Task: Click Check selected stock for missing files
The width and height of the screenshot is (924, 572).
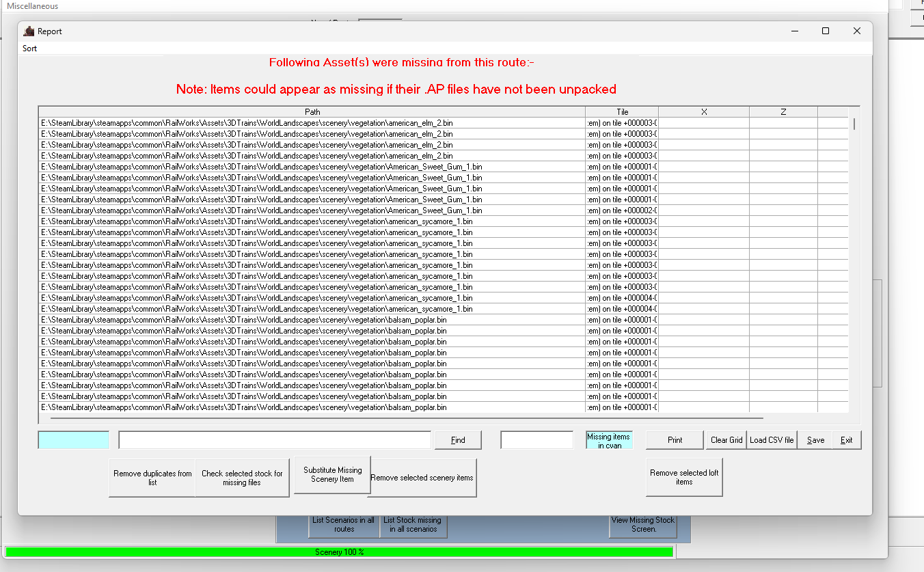Action: 242,478
